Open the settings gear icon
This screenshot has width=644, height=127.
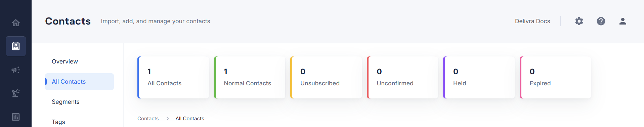[579, 21]
